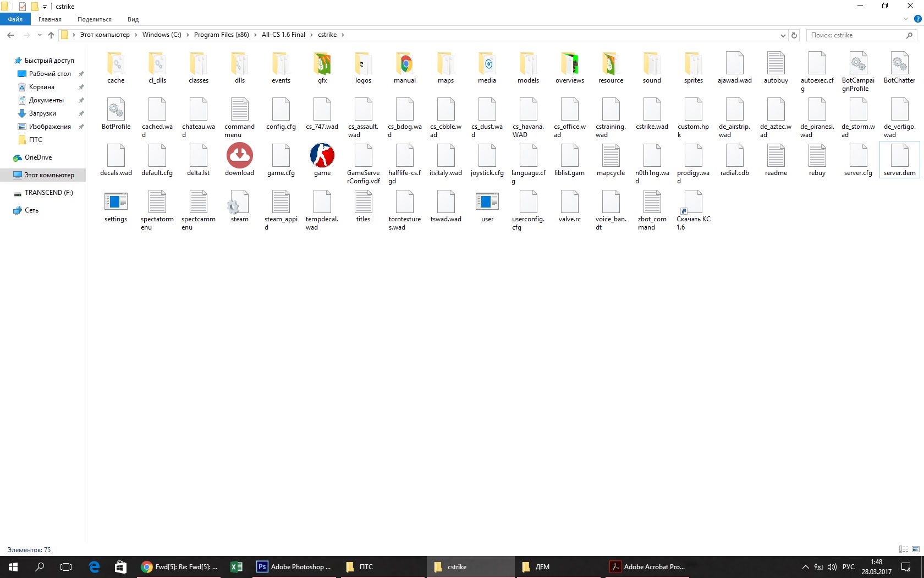
Task: Select the Скачать КС 1.6 shortcut
Action: click(693, 210)
